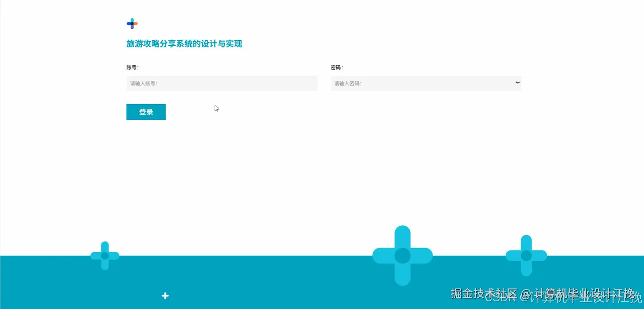Click the blue segment of the logo cross
Screen dimensions: 644x309
pos(128,23)
